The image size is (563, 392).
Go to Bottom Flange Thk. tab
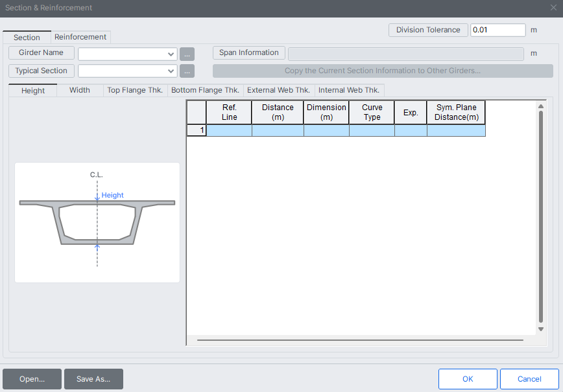coord(205,90)
